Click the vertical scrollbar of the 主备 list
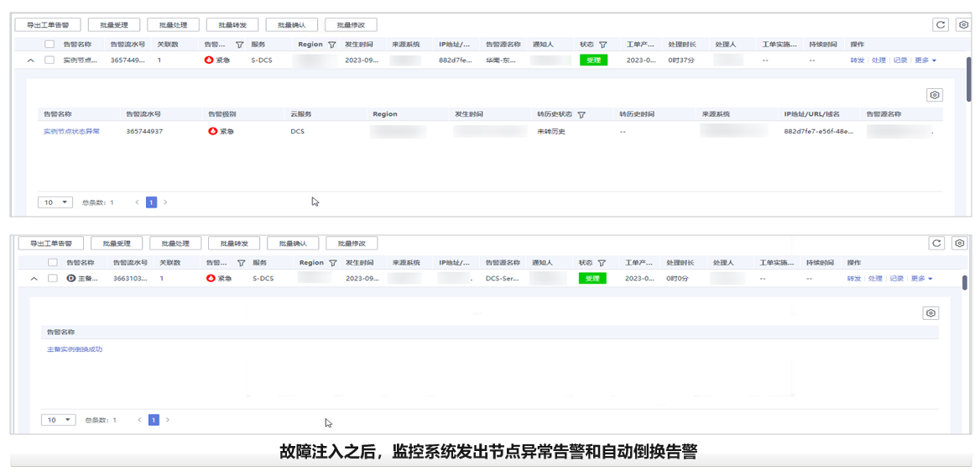Viewport: 980px width, 472px height. (964, 281)
